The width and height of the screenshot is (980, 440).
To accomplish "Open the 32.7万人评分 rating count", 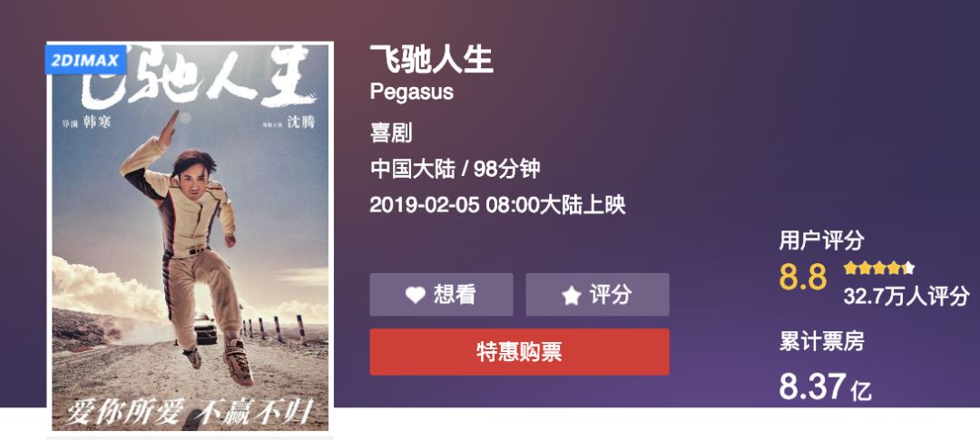I will (x=906, y=296).
